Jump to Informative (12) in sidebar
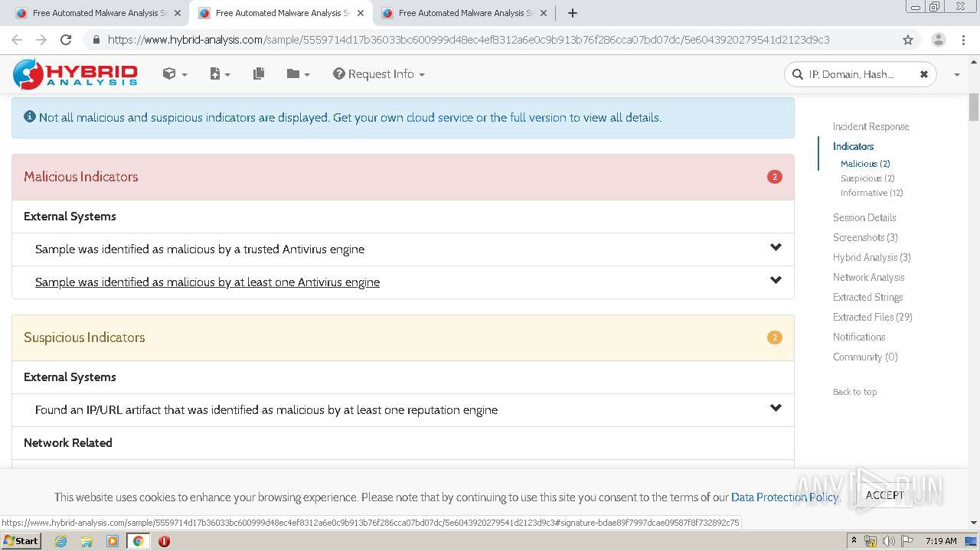This screenshot has width=980, height=551. coord(872,193)
